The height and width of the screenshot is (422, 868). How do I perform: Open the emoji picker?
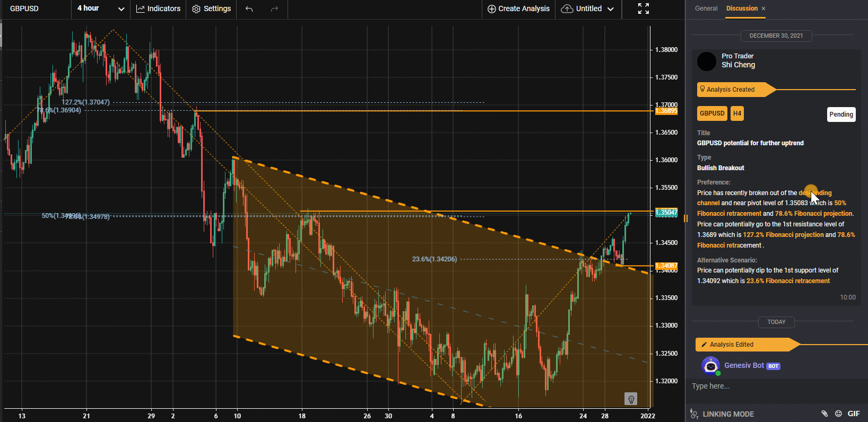pyautogui.click(x=838, y=414)
